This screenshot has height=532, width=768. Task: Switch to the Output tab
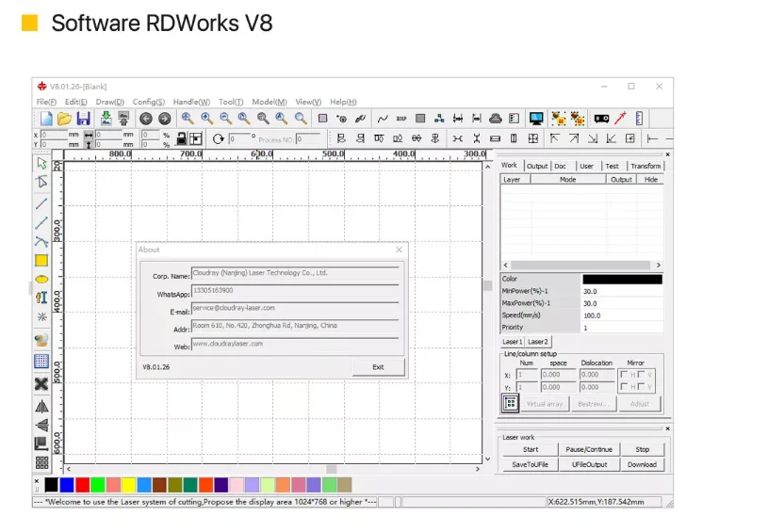tap(537, 166)
